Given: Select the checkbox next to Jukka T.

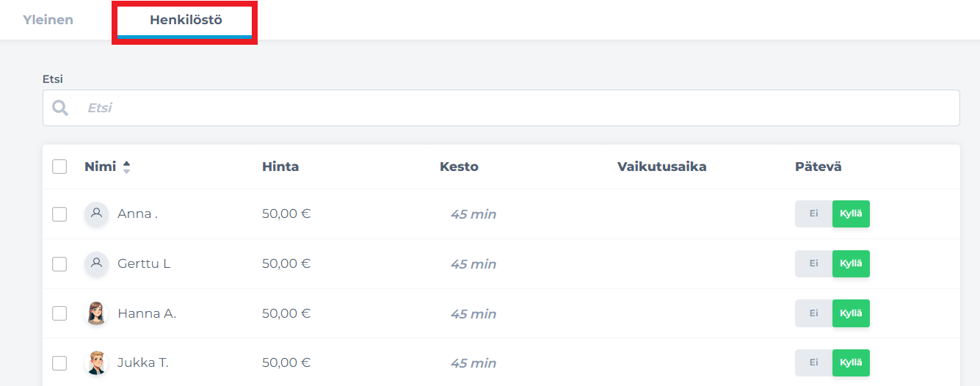Looking at the screenshot, I should (59, 363).
